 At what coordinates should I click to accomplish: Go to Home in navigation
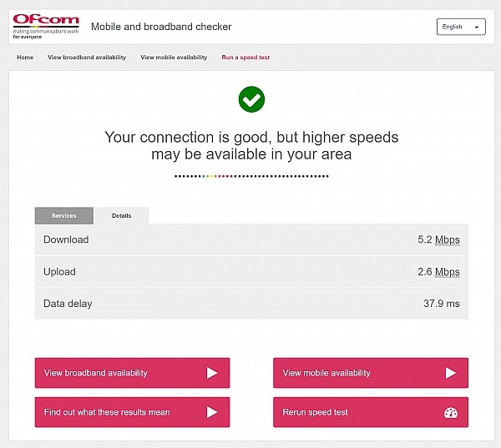25,58
